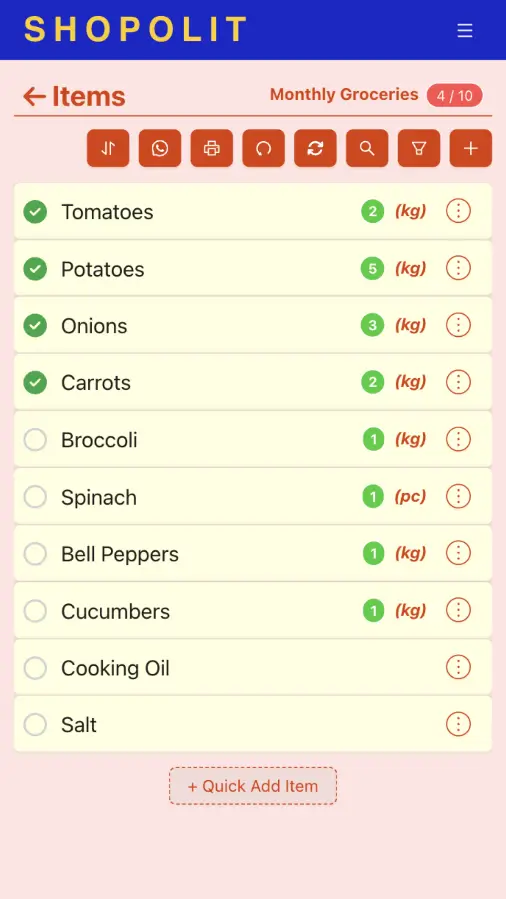Mark Cooking Oil as purchased

coord(35,668)
